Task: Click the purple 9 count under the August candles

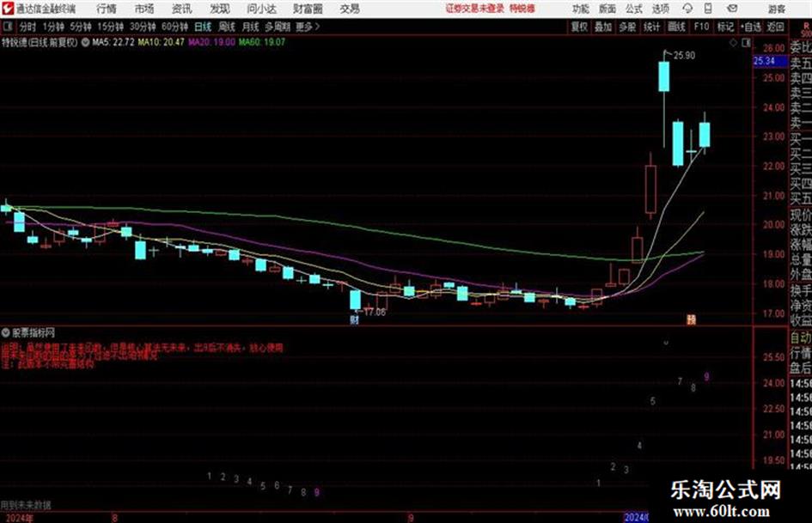Action: click(316, 492)
